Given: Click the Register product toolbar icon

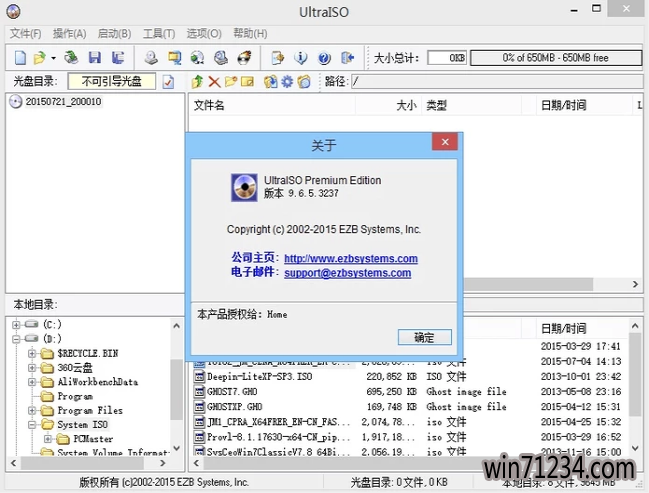Looking at the screenshot, I should click(x=277, y=58).
